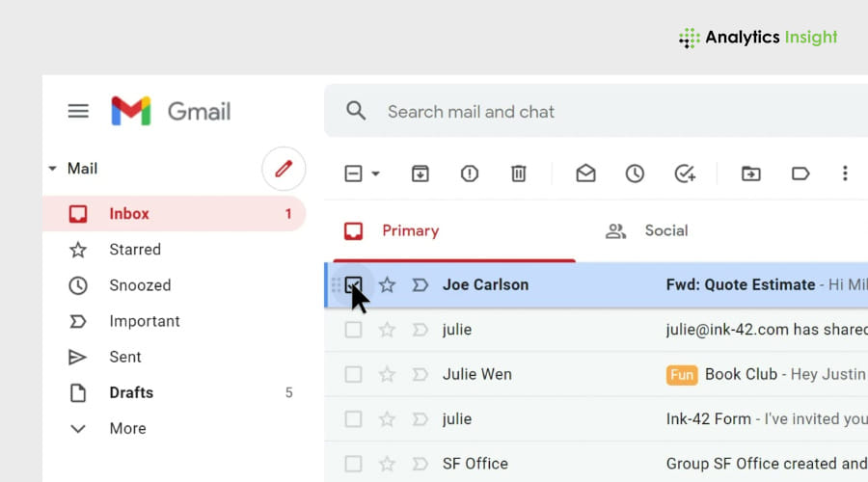The height and width of the screenshot is (482, 868).
Task: Uncheck the Joe Carlson email checkbox
Action: [x=353, y=285]
